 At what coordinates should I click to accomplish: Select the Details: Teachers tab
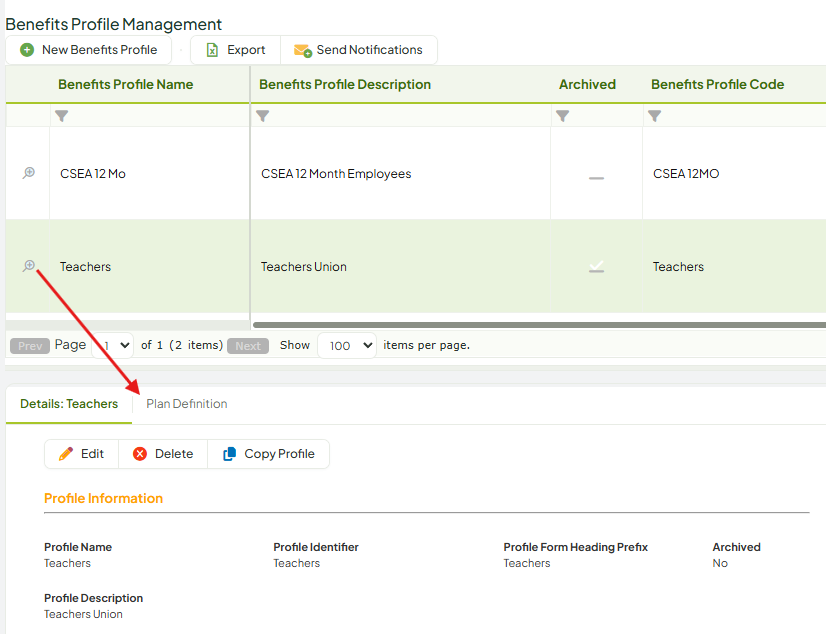pos(69,404)
